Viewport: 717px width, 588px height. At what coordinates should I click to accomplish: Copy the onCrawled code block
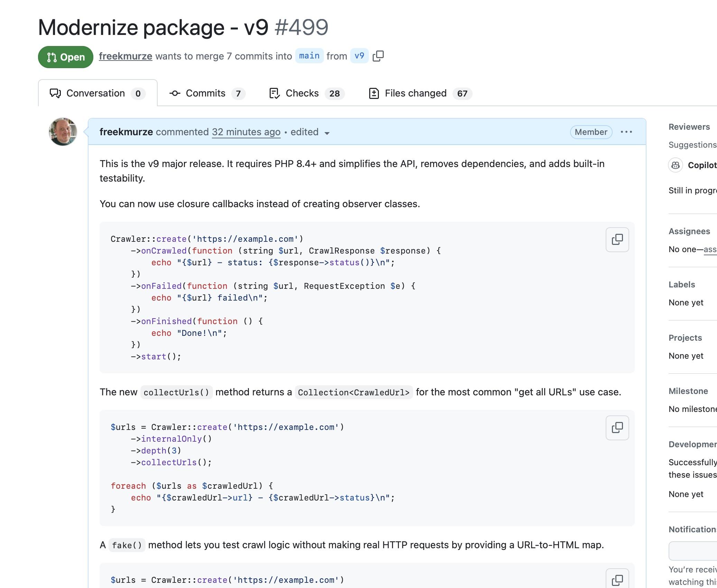617,239
